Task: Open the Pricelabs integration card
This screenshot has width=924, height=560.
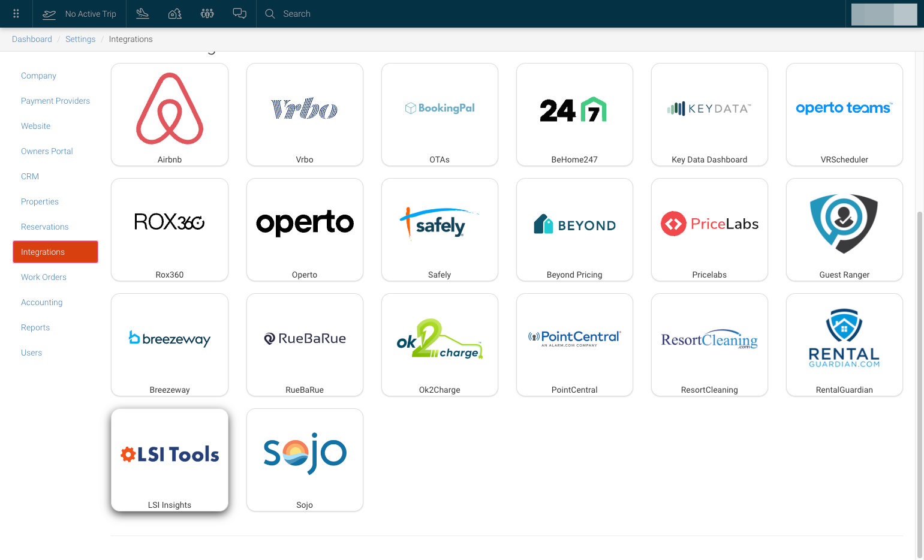Action: pyautogui.click(x=709, y=230)
